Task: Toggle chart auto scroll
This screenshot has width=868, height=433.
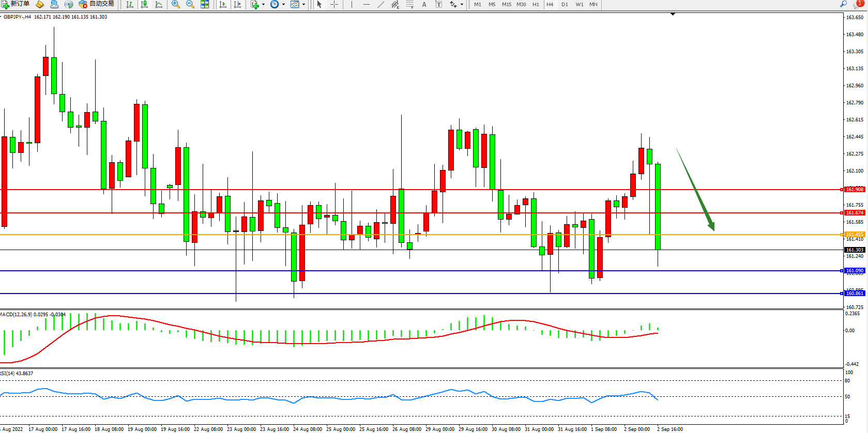Action: coord(223,4)
